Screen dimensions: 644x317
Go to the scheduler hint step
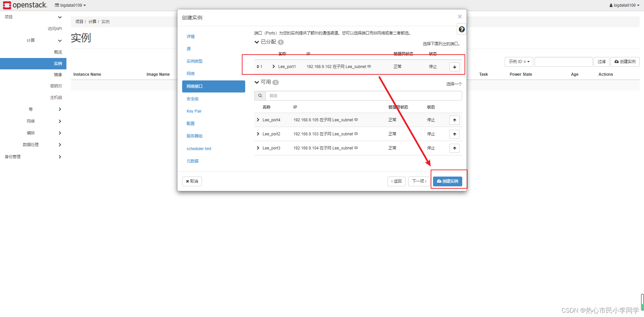(x=199, y=149)
